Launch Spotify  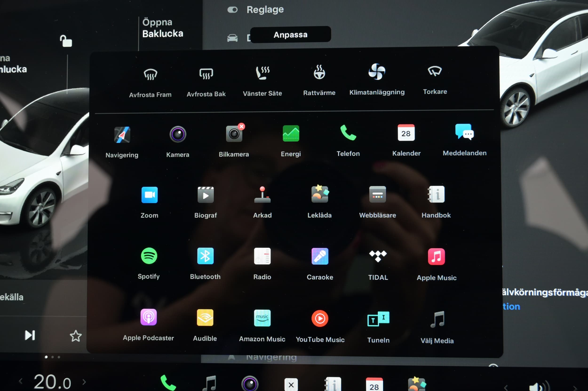[149, 264]
